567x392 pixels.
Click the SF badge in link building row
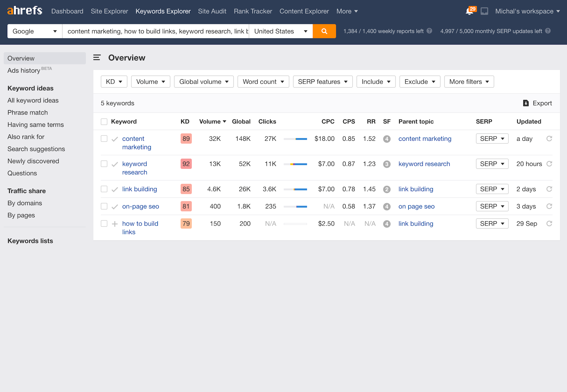387,189
